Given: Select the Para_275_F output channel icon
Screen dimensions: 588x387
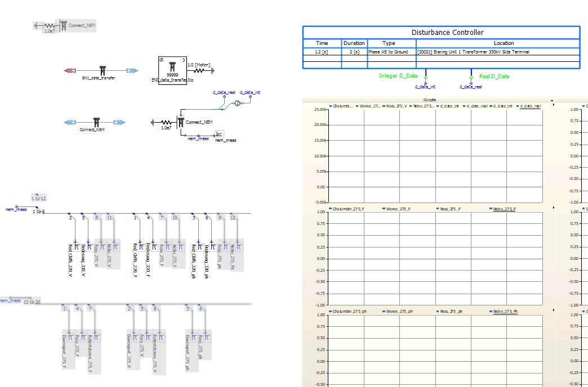Looking at the screenshot, I should pyautogui.click(x=83, y=337).
